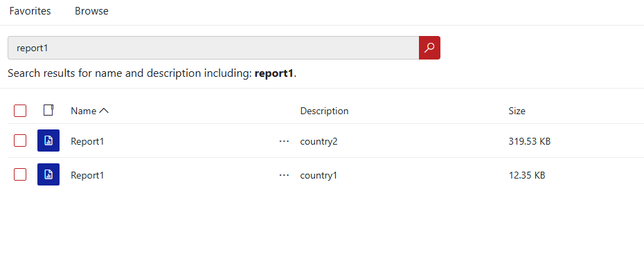The image size is (644, 272).
Task: Check the box for Report1 country1
Action: tap(20, 174)
